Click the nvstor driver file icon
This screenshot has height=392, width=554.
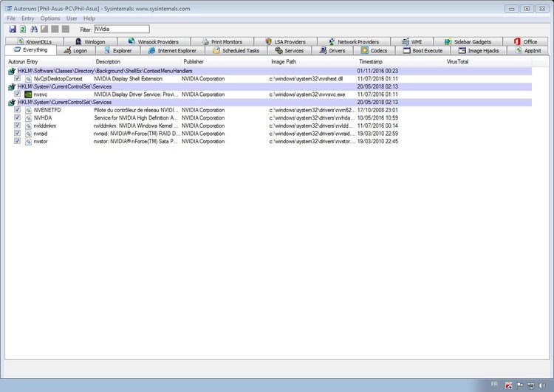28,141
